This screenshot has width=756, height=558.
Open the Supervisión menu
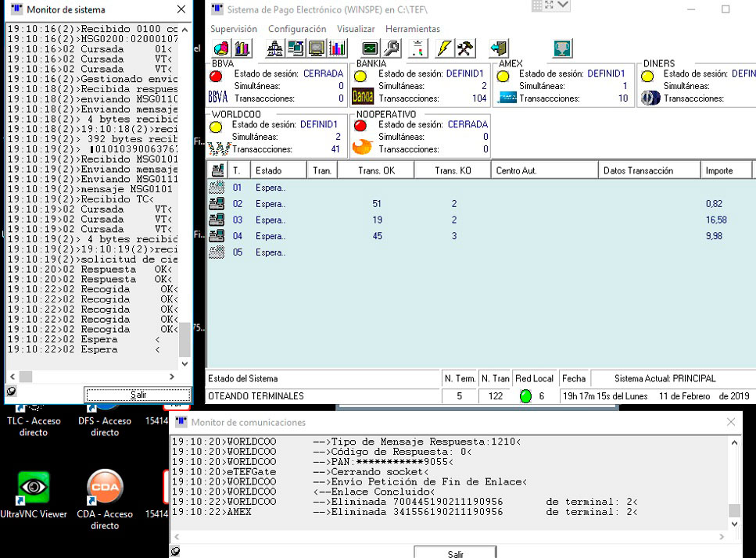click(x=234, y=29)
